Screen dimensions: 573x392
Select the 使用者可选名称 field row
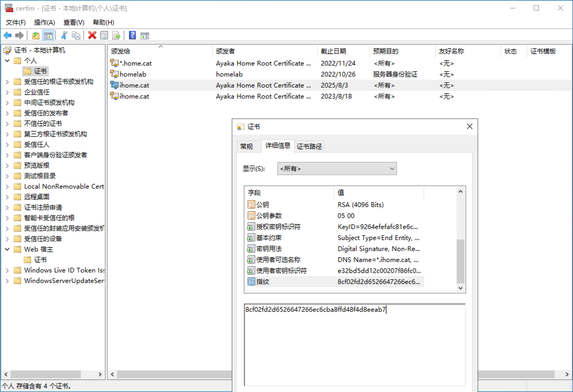(x=278, y=260)
